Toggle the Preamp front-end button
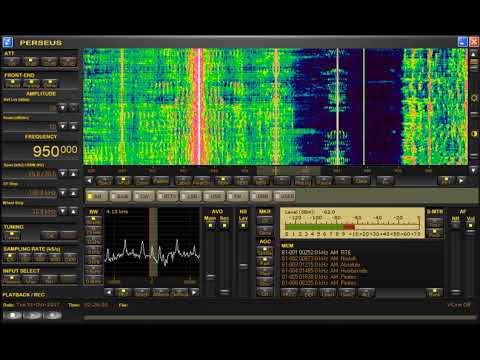This screenshot has width=480, height=360. click(x=31, y=84)
